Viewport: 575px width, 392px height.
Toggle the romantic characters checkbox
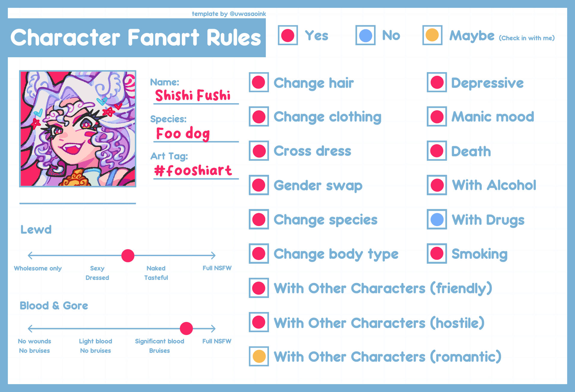(x=258, y=356)
